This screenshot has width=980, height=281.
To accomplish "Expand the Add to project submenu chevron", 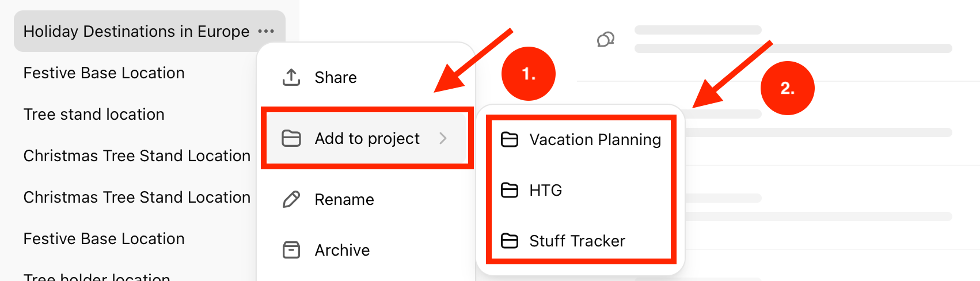I will point(443,138).
